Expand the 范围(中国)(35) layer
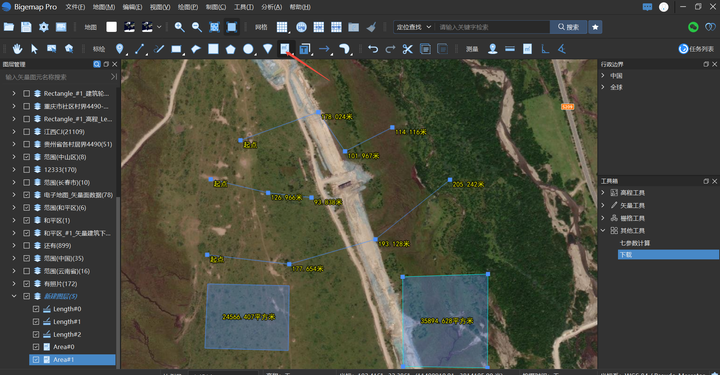 click(x=14, y=258)
